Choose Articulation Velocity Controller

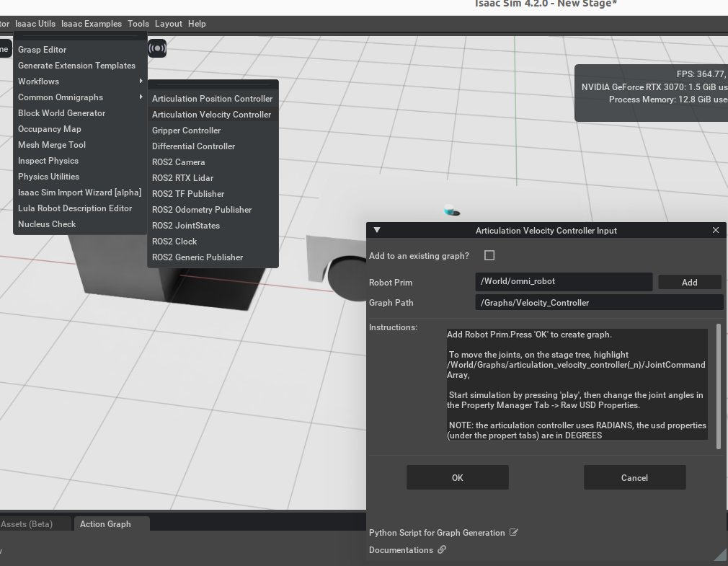(213, 114)
